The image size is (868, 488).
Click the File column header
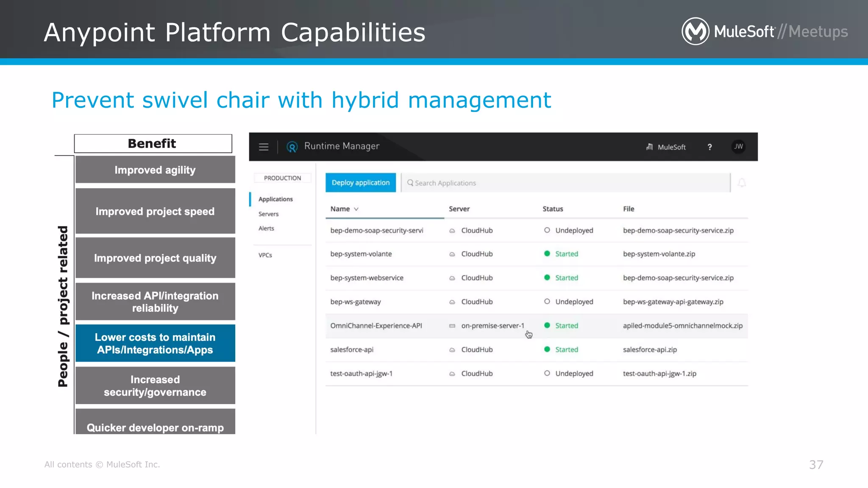[x=629, y=209]
